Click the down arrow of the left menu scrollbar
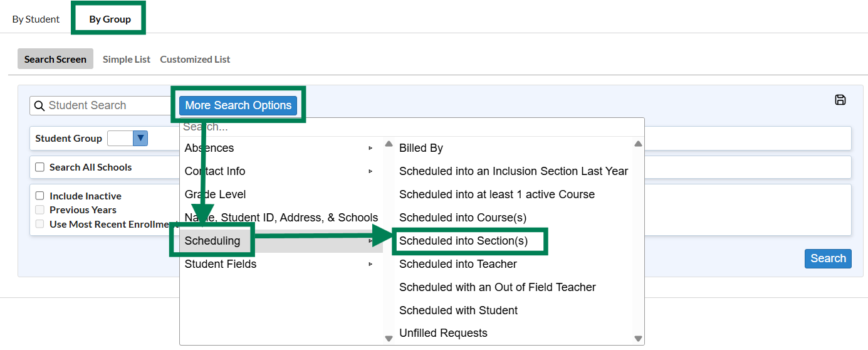The image size is (868, 350). pos(388,339)
